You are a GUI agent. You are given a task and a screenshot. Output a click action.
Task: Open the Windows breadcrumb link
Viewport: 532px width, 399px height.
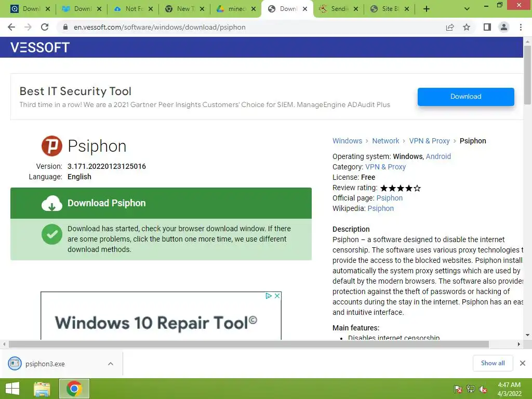[347, 141]
